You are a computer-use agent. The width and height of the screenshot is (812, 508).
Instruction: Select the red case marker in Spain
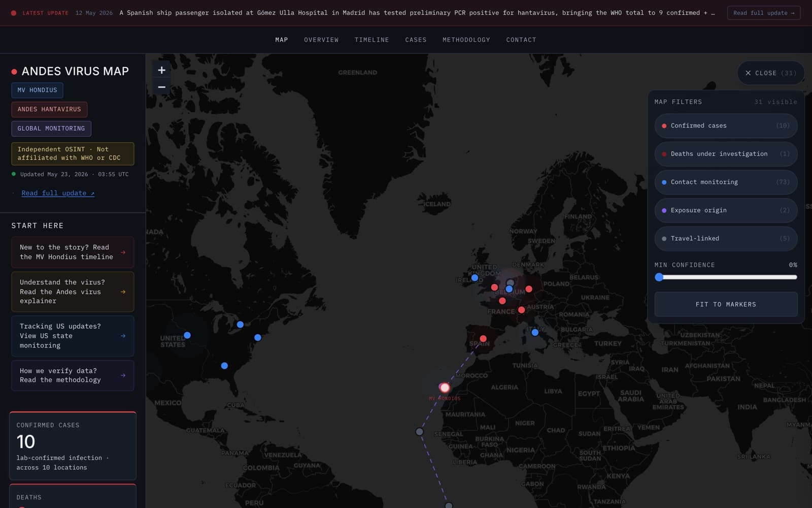[x=483, y=338]
